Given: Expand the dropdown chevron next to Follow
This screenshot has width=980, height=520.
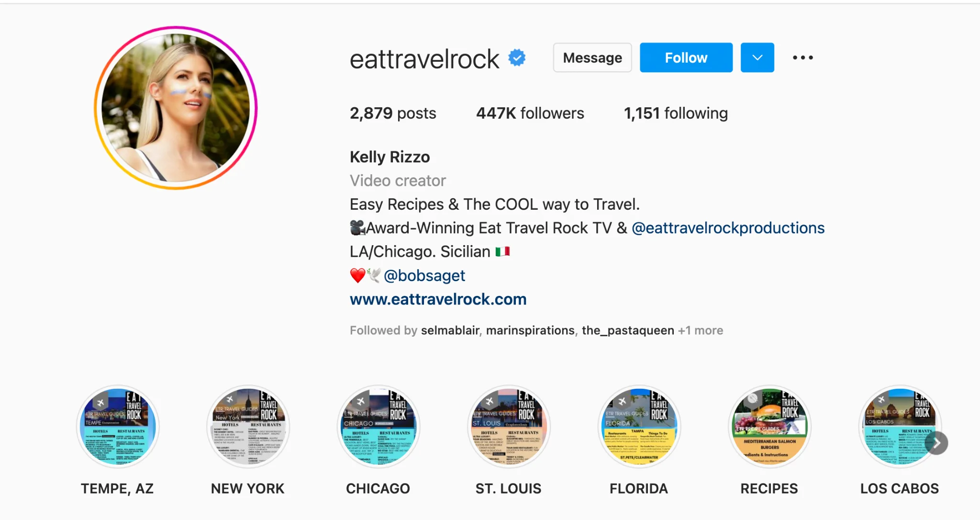Looking at the screenshot, I should point(756,58).
